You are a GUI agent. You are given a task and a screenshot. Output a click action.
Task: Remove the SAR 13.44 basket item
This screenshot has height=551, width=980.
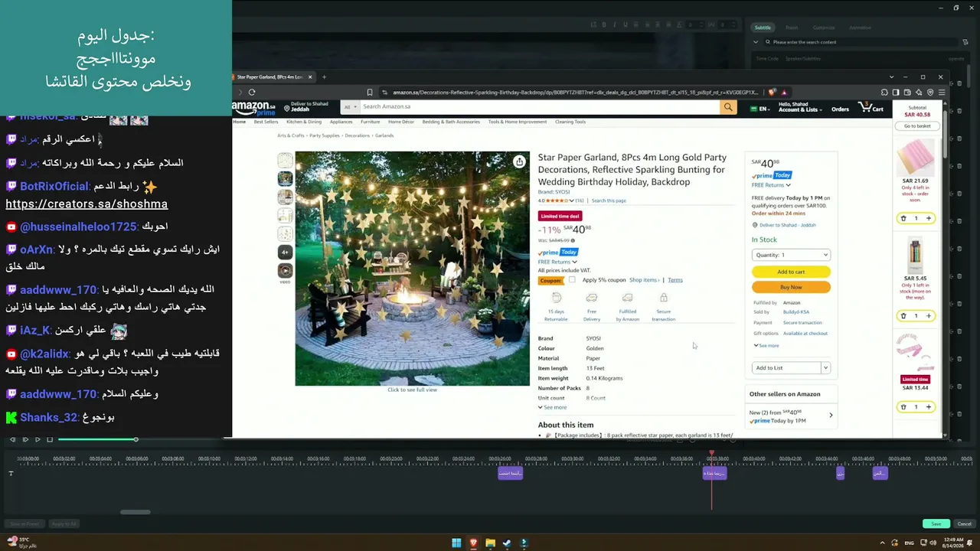[903, 407]
